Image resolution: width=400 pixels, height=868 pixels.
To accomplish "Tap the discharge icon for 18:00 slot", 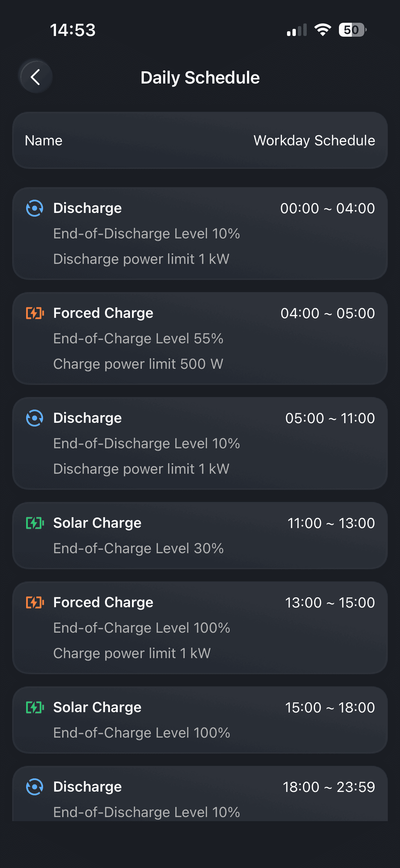I will pos(35,787).
